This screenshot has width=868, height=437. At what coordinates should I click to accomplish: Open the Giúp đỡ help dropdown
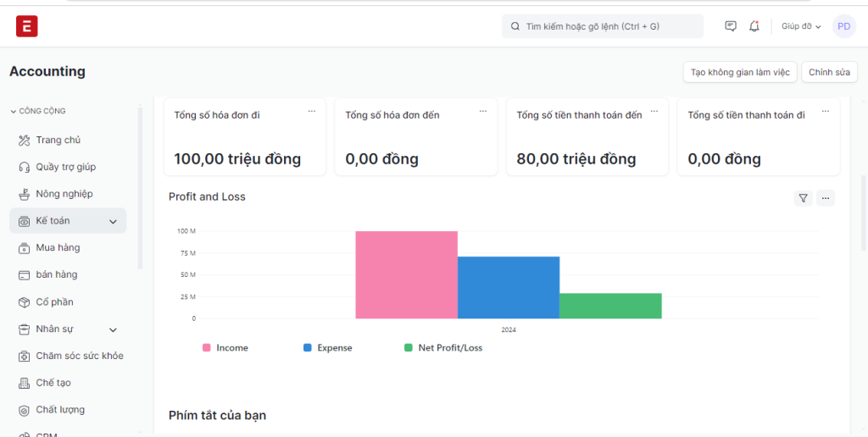(801, 26)
